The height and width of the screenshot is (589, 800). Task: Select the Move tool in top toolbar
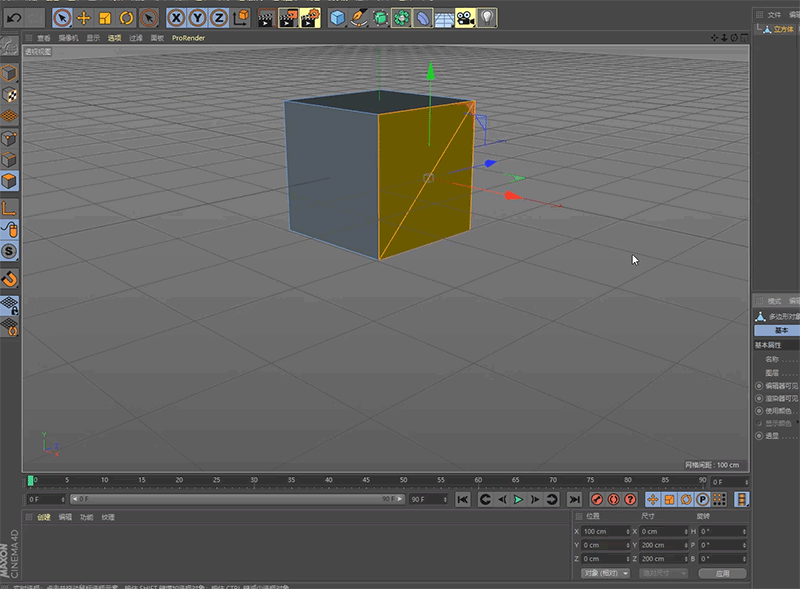coord(83,17)
